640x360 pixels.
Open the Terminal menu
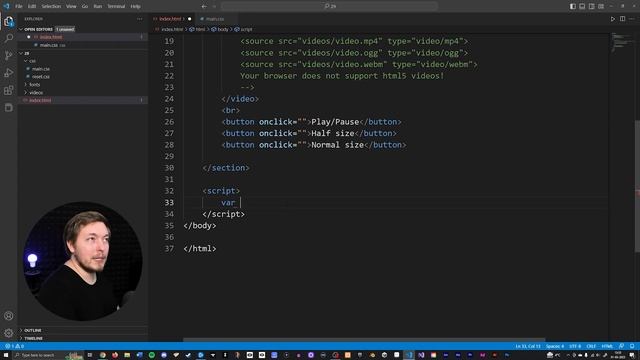coord(116,6)
